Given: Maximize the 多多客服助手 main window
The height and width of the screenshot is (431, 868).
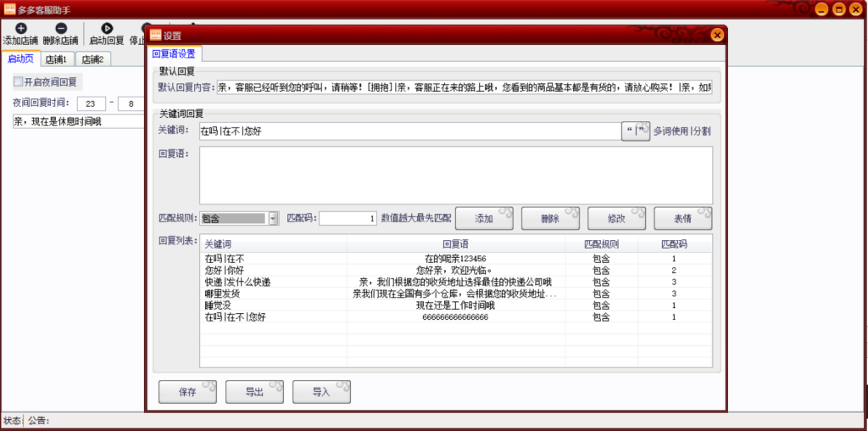Looking at the screenshot, I should pos(838,9).
